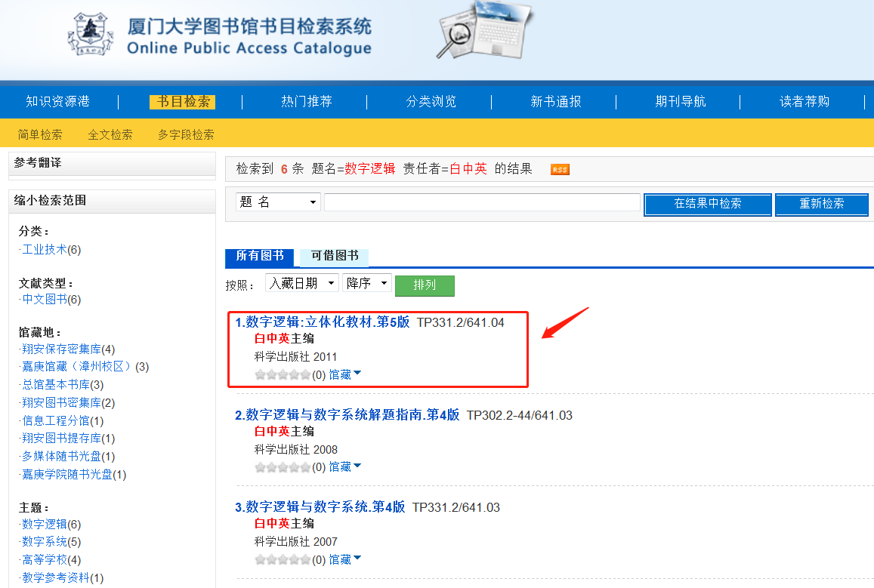Open 热门推荐 in the navigation bar
The height and width of the screenshot is (588, 874).
click(306, 101)
